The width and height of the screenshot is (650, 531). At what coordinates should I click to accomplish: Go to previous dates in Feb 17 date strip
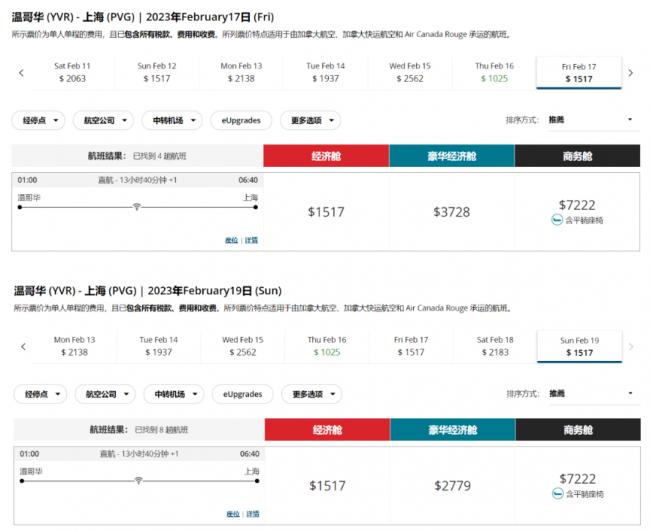[22, 73]
